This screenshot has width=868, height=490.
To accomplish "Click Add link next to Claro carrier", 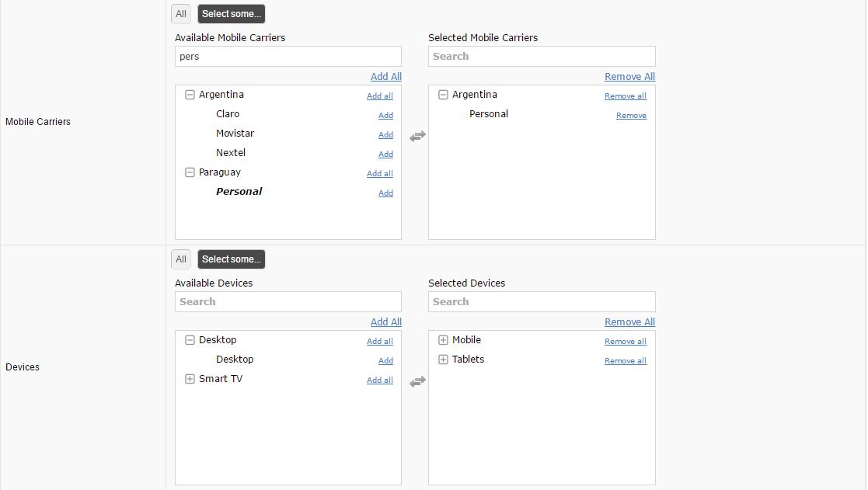I will [385, 115].
